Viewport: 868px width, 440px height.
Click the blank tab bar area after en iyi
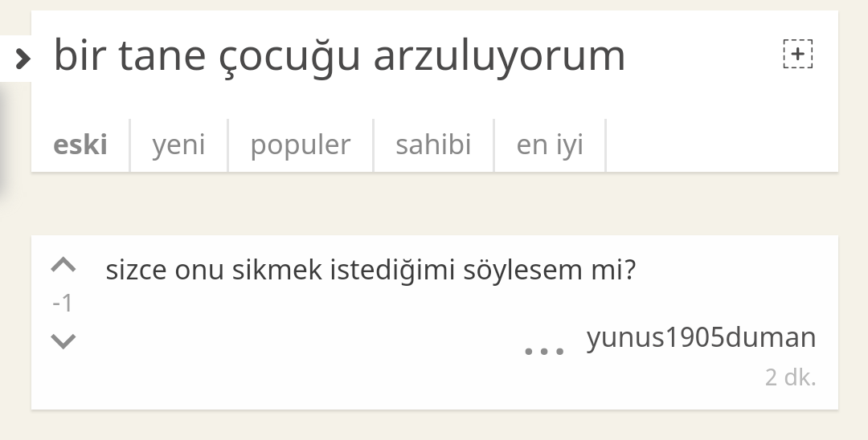point(723,145)
